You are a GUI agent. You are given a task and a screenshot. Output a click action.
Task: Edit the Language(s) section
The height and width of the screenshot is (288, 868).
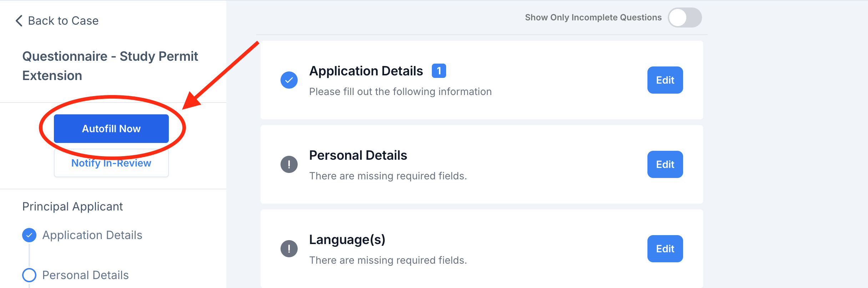click(x=665, y=249)
